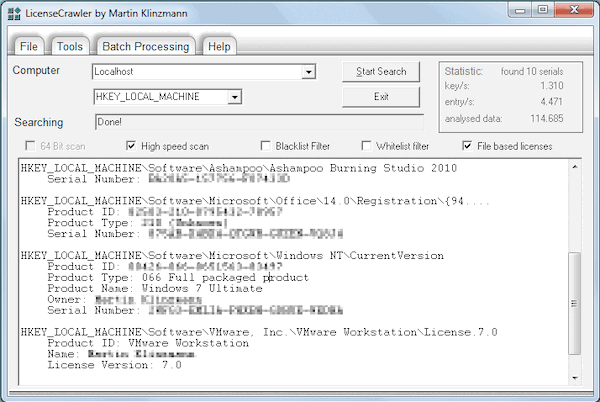Select the Office\14.0\Registration registry line
This screenshot has width=600, height=402.
click(x=255, y=201)
